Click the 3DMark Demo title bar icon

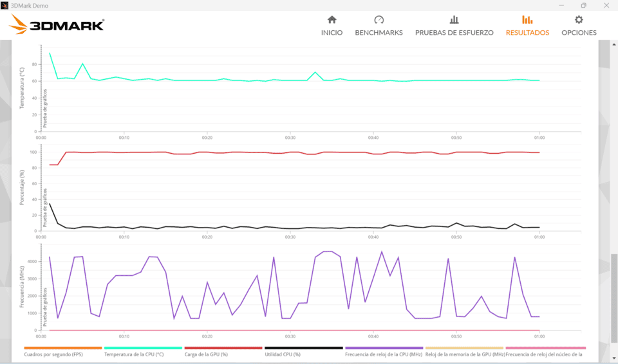tap(5, 5)
